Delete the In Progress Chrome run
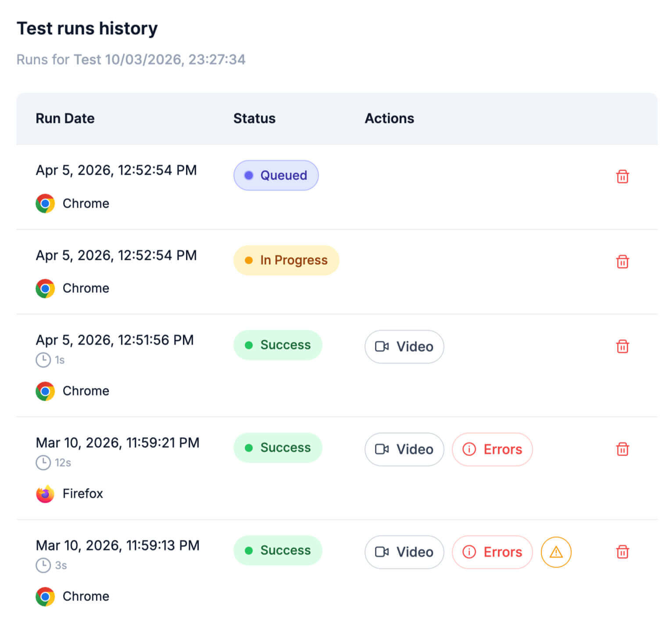 tap(622, 262)
